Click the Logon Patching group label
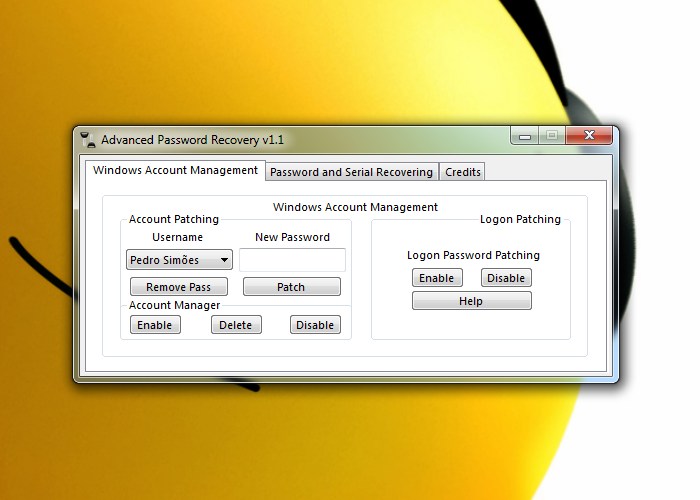 (520, 219)
